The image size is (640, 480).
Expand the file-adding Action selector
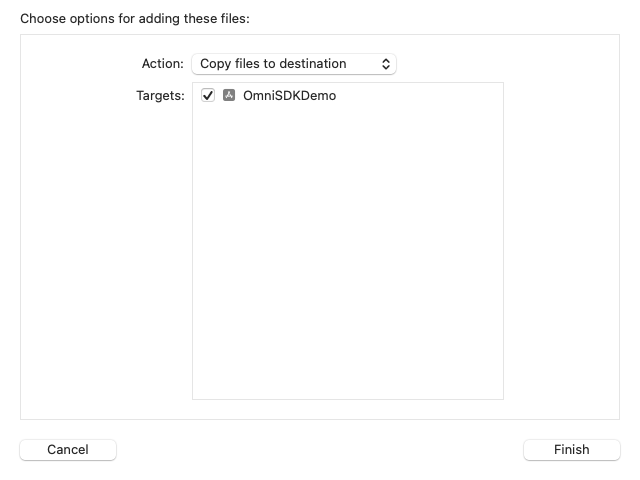click(294, 64)
